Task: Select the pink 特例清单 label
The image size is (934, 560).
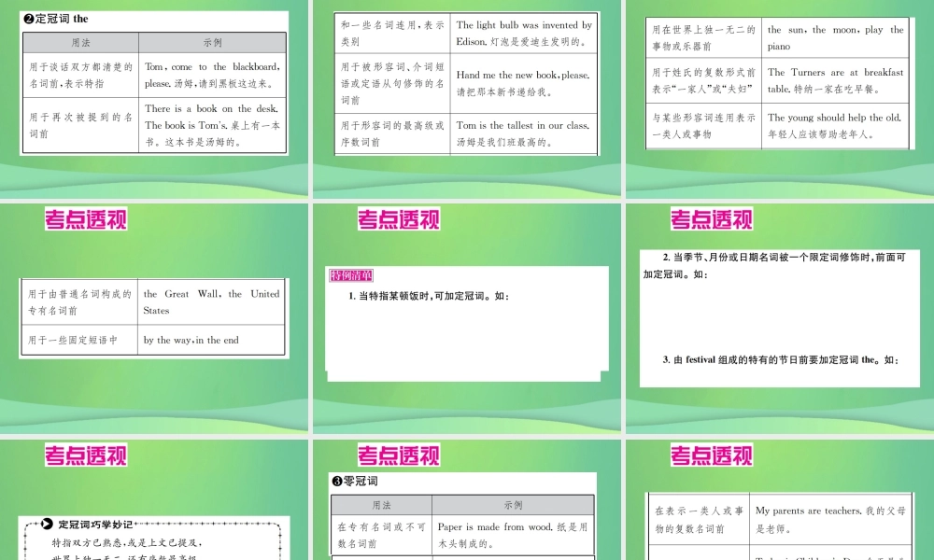Action: click(x=351, y=275)
